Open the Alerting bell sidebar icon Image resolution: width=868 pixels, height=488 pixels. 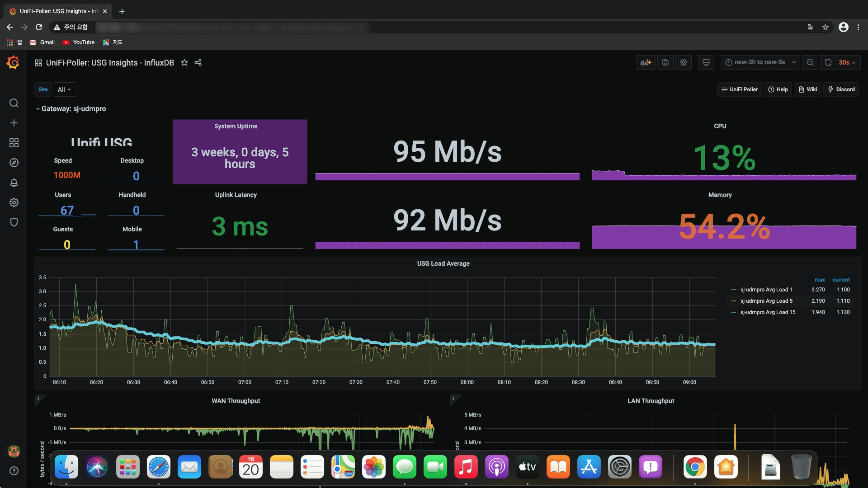14,183
